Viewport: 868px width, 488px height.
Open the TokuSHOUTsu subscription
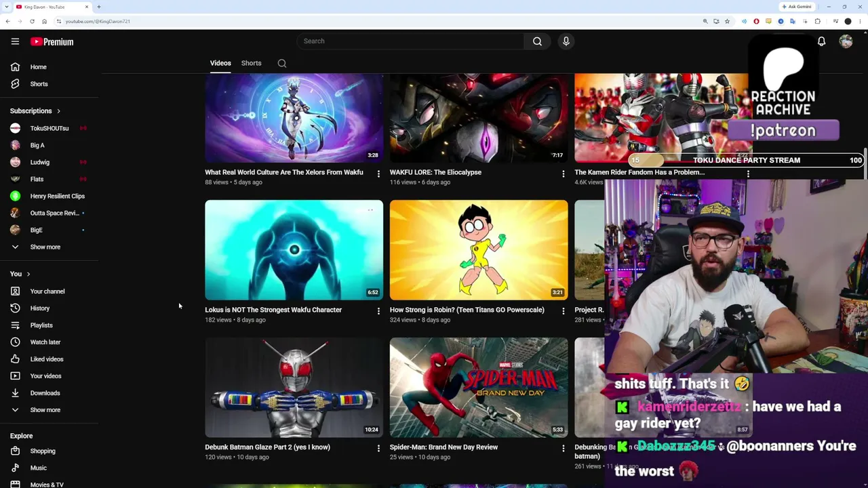[51, 128]
